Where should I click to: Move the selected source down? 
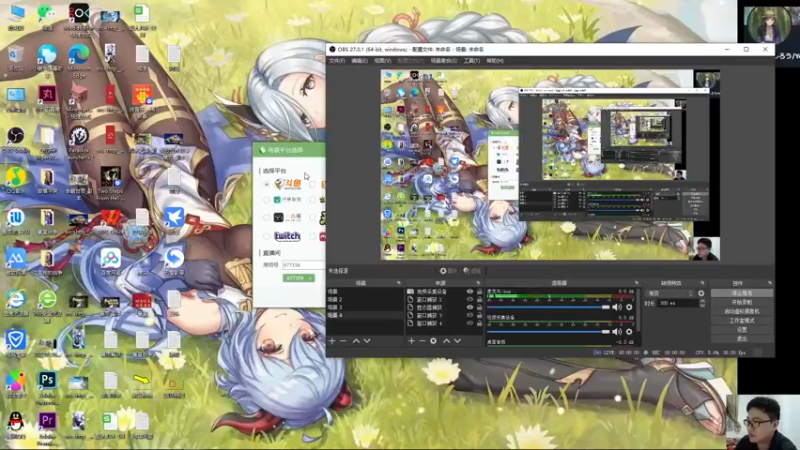click(x=458, y=341)
